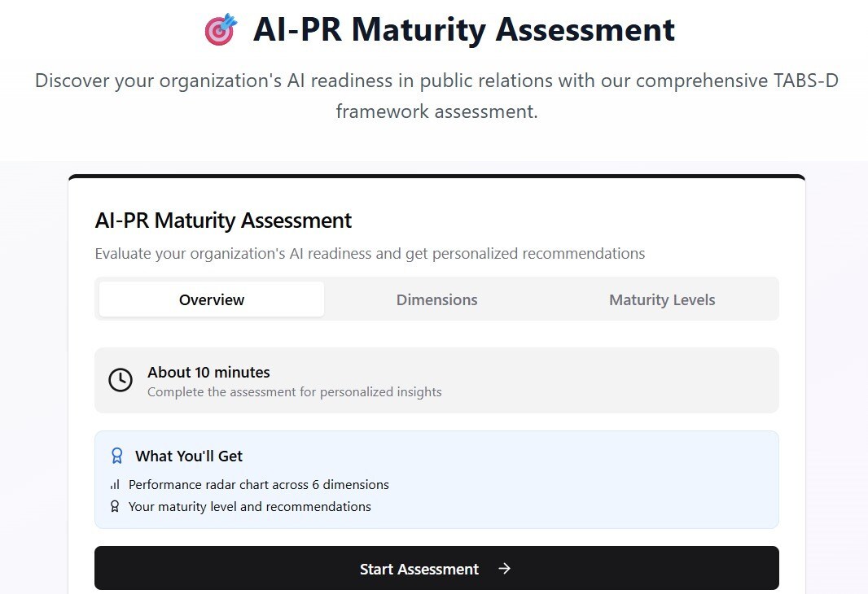This screenshot has width=868, height=594.
Task: Open the Maturity Levels tab
Action: pos(661,299)
